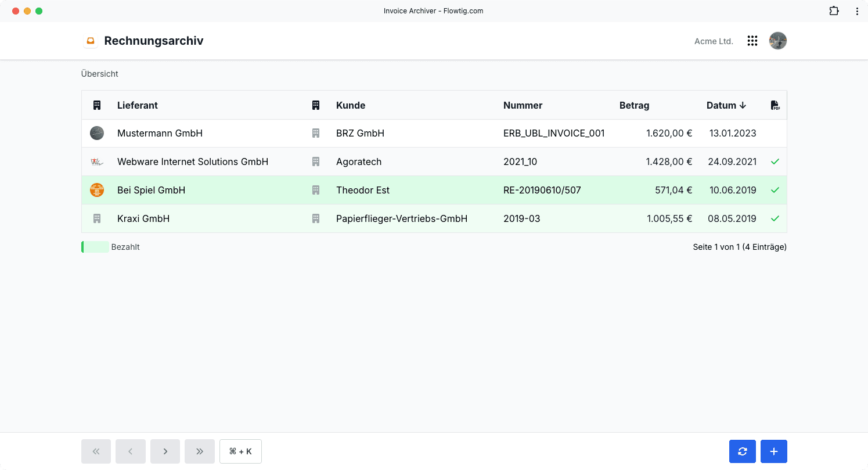Click the PDF column header icon

pyautogui.click(x=775, y=105)
